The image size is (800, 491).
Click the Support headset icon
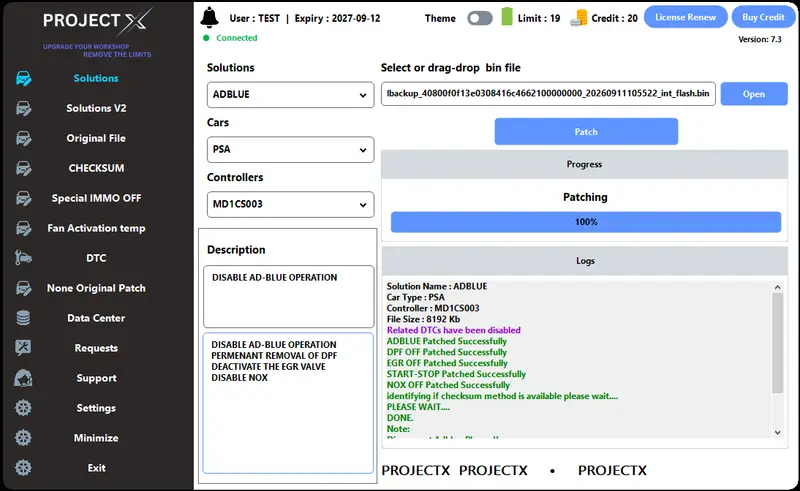click(x=23, y=378)
